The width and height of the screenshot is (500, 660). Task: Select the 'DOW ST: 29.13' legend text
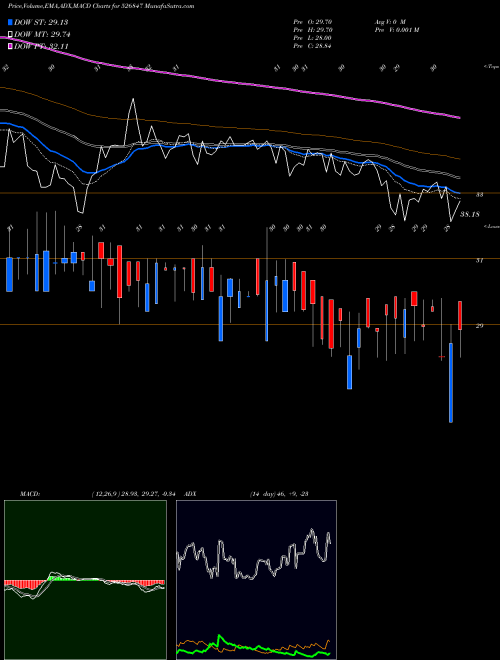point(41,22)
